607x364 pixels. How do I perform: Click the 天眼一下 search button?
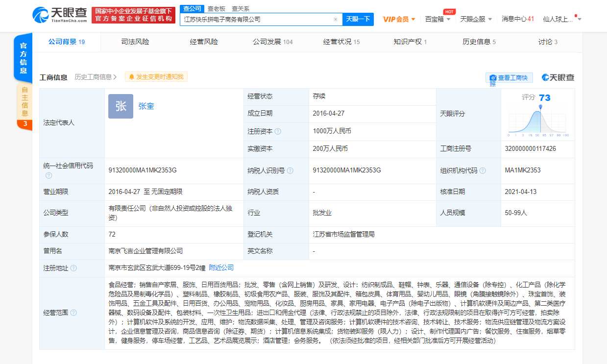point(357,19)
